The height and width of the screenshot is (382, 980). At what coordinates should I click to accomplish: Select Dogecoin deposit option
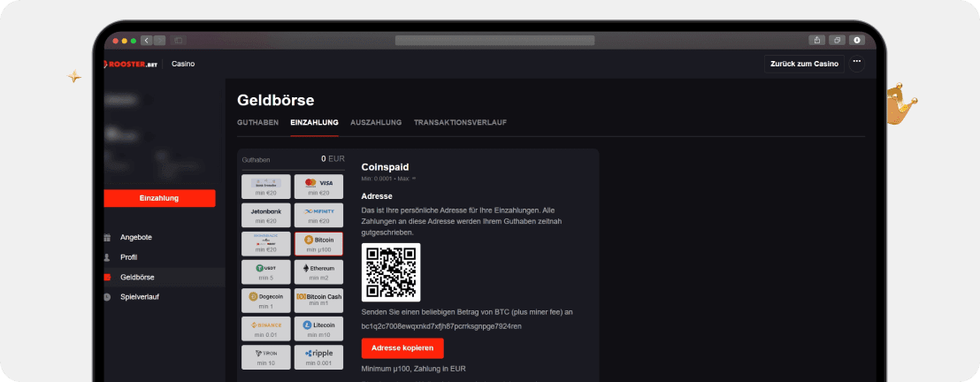point(265,300)
